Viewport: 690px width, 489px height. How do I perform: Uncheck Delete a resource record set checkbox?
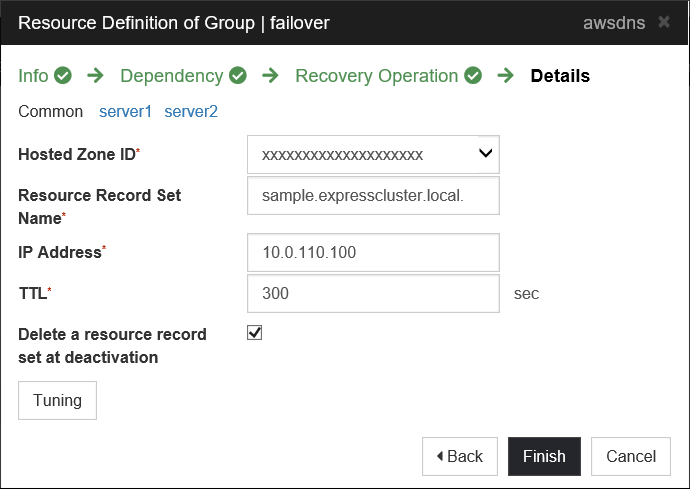(x=255, y=333)
